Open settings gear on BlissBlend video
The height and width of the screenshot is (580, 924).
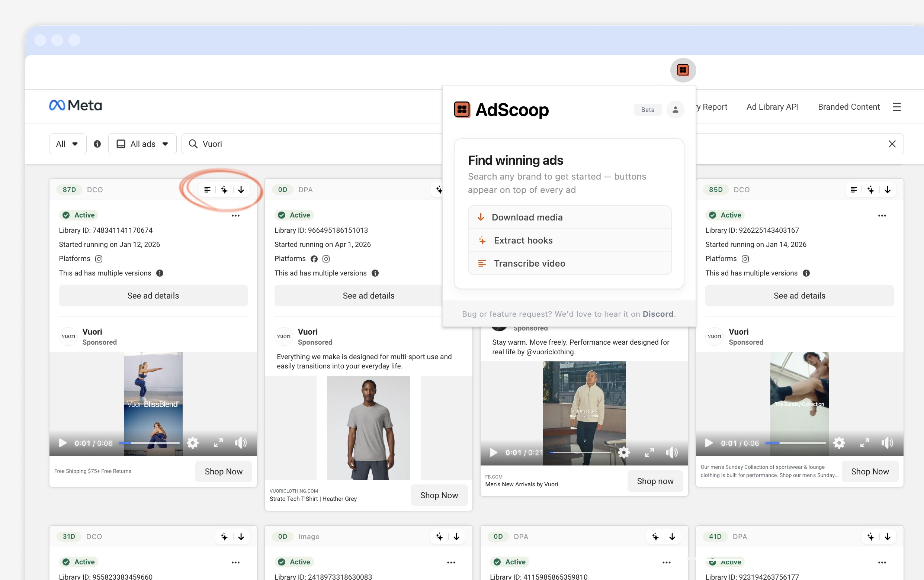(193, 443)
